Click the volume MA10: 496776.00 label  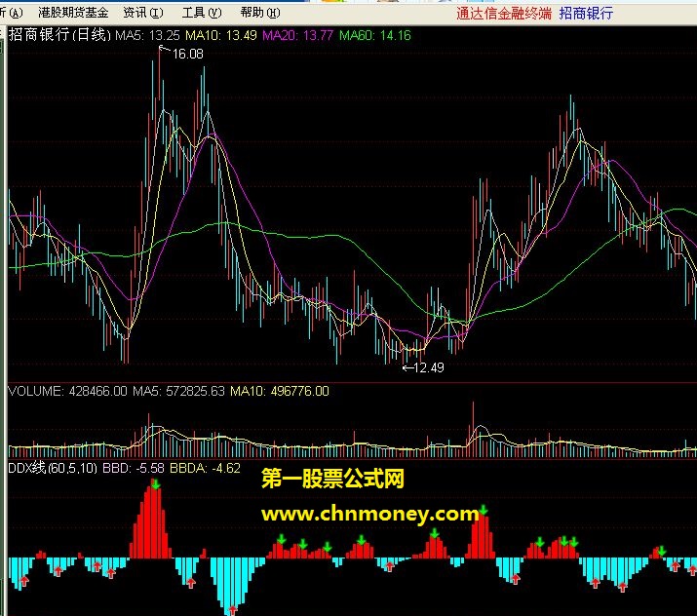280,391
